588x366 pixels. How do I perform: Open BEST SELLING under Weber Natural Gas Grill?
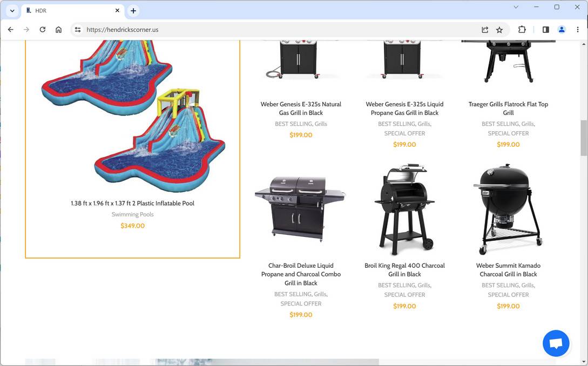[x=293, y=124]
